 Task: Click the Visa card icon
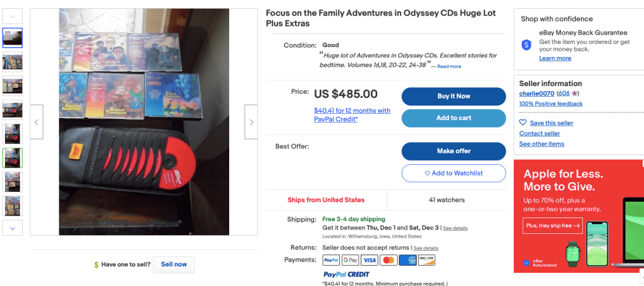pos(370,260)
